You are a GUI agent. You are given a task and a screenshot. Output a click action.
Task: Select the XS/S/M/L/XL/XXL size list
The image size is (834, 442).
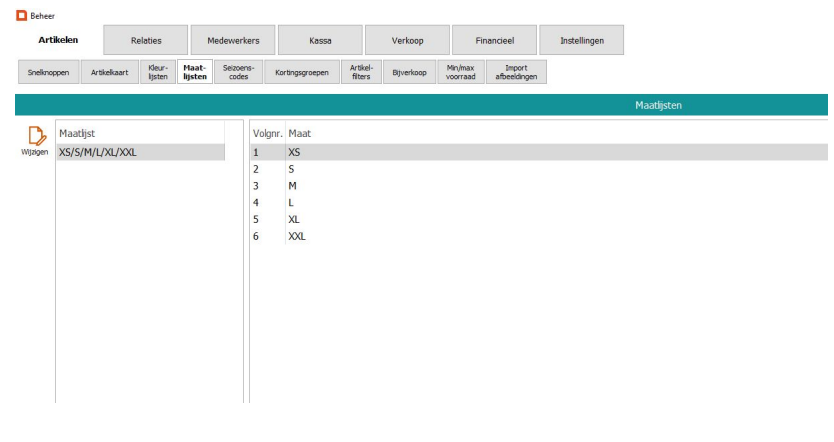[x=98, y=151]
